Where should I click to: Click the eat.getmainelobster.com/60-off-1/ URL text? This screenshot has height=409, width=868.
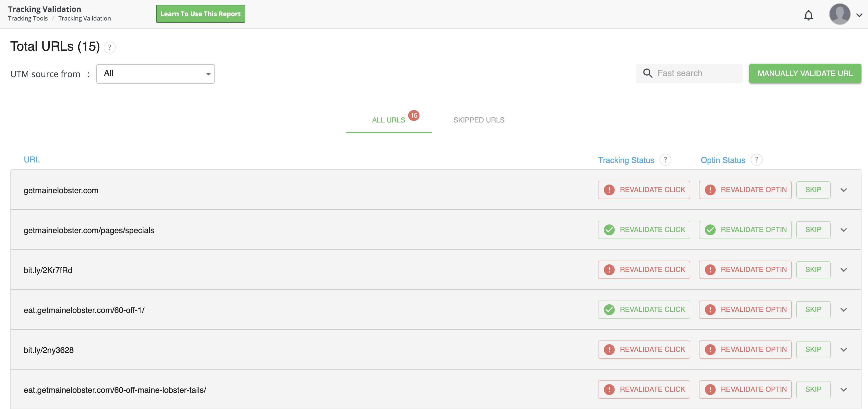84,310
